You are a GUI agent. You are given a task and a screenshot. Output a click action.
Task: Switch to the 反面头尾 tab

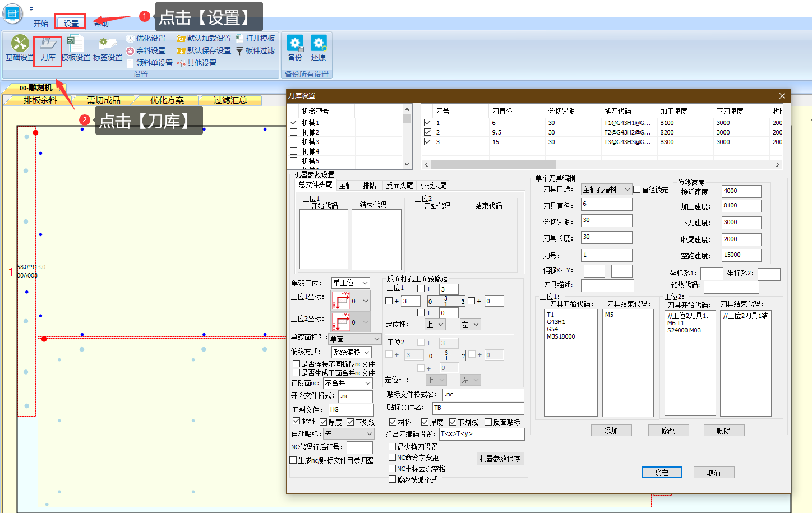pos(399,186)
